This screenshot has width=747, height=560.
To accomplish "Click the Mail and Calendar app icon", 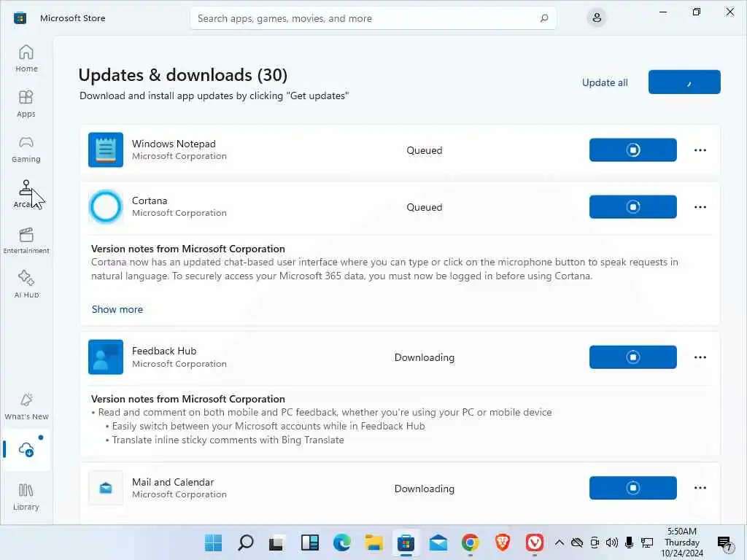I will 106,488.
